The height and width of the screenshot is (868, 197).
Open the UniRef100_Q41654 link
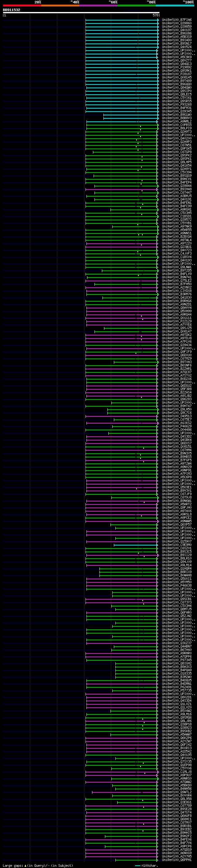click(177, 165)
